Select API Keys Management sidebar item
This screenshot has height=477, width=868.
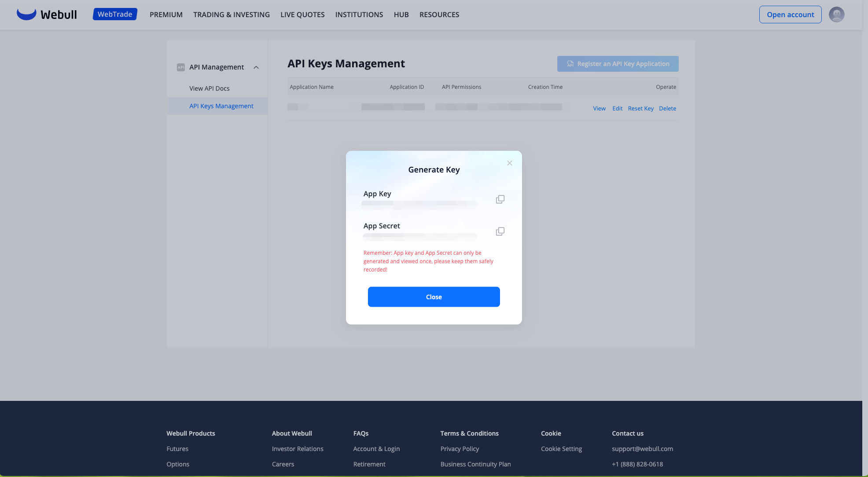pos(221,106)
